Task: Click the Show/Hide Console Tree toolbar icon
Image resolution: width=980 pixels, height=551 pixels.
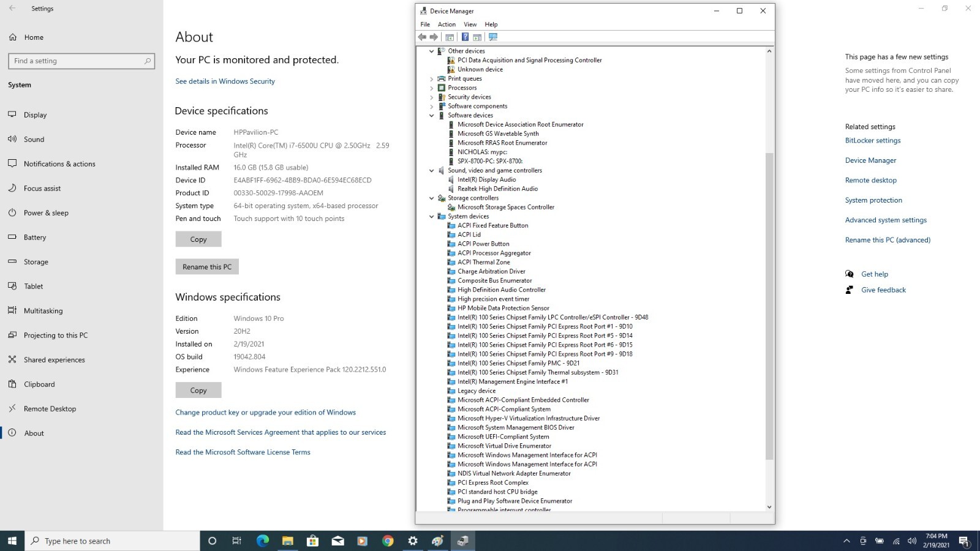Action: (450, 37)
